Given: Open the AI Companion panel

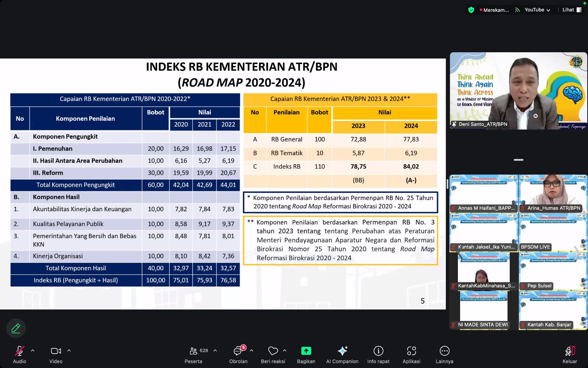Looking at the screenshot, I should tap(342, 351).
